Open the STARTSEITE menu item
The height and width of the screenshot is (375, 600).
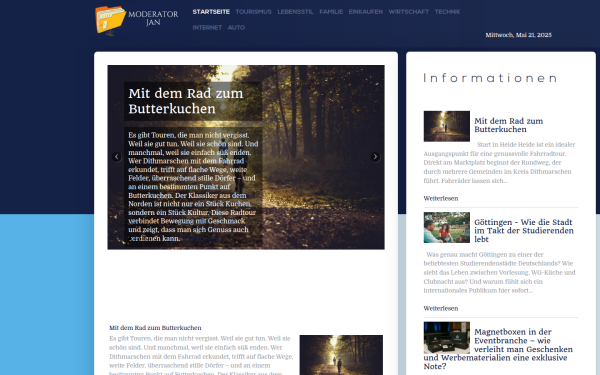(x=211, y=12)
